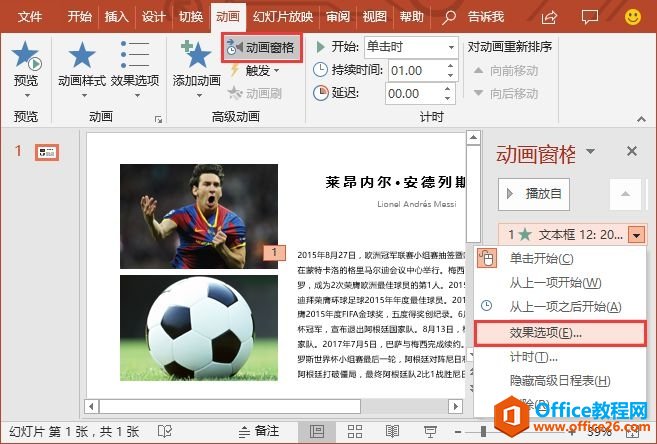Click the smiley feedback icon
This screenshot has width=657, height=444.
(632, 16)
